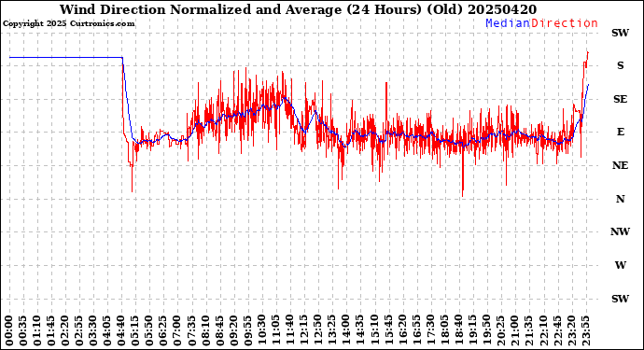Click the "12:15" time axis label
Image resolution: width=644 pixels, height=350 pixels.
304,330
